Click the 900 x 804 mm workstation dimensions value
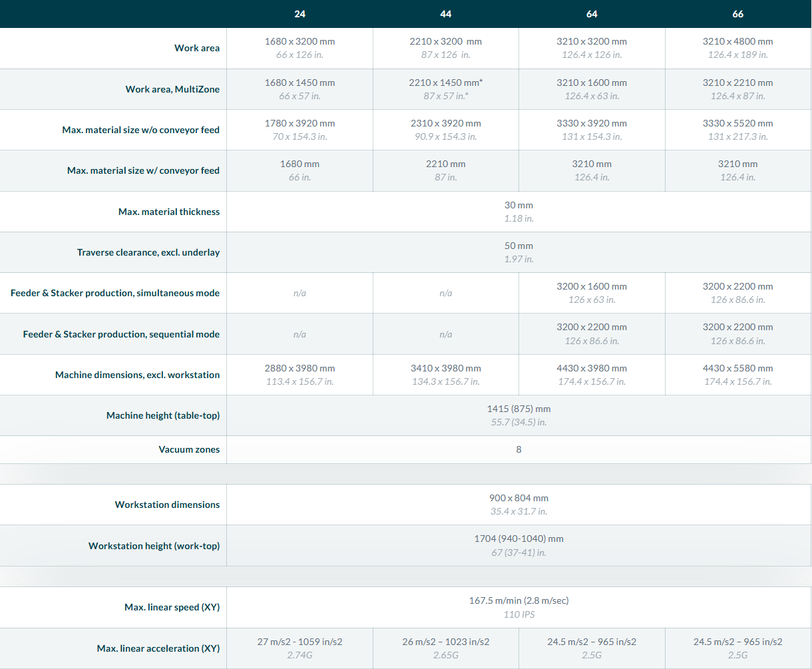The image size is (812, 669). (x=518, y=498)
